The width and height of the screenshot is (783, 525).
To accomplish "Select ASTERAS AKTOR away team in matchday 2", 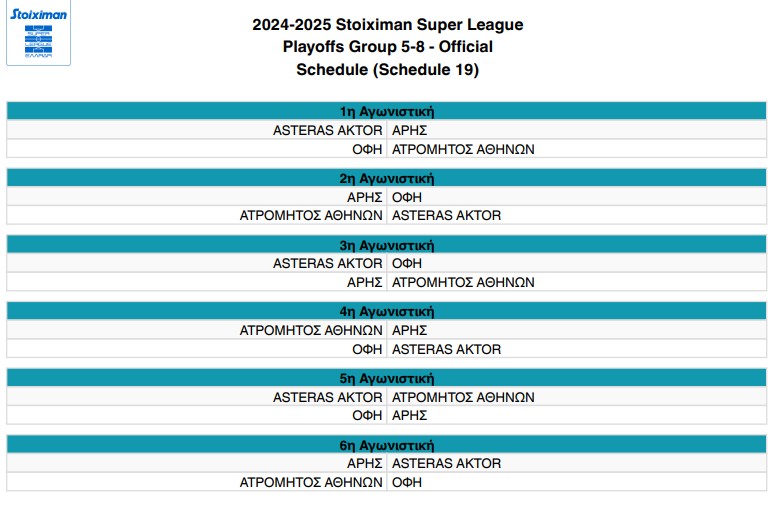I will click(x=446, y=216).
